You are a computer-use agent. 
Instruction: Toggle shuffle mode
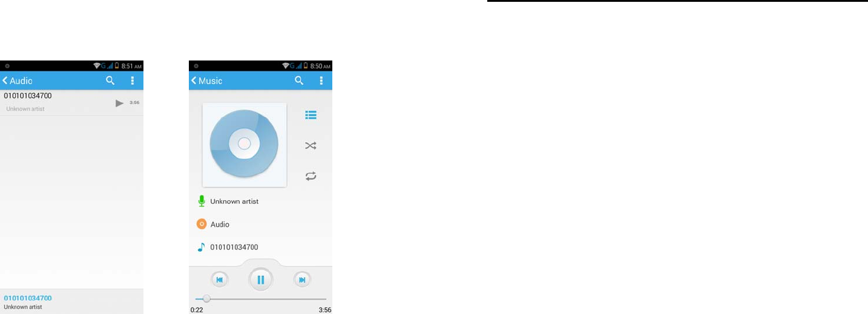click(x=311, y=146)
